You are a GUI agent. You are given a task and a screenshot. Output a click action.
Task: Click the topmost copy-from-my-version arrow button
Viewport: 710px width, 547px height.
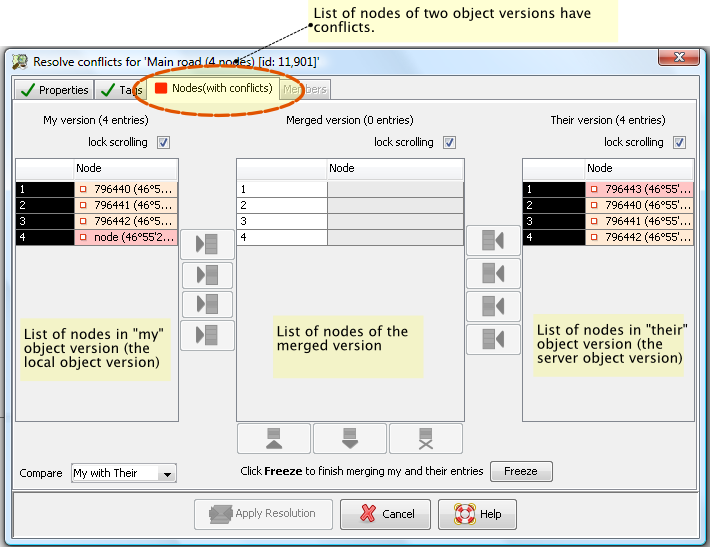click(207, 245)
